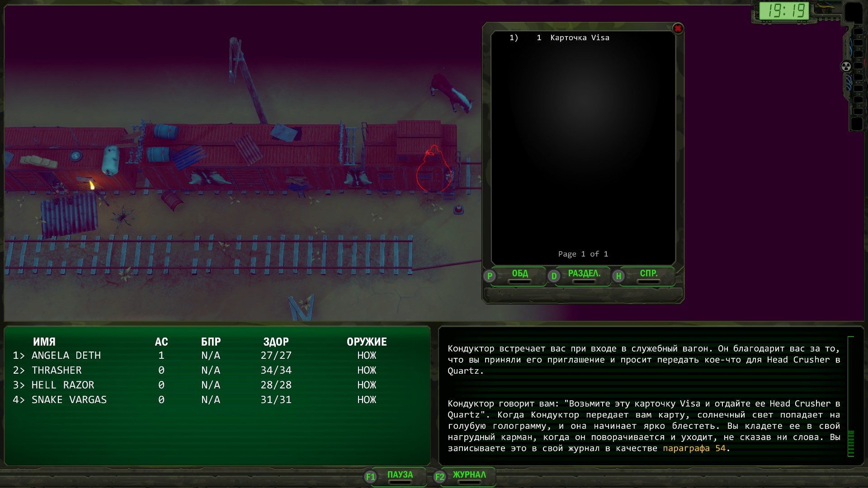Pause the game with ПАУЗА

400,475
